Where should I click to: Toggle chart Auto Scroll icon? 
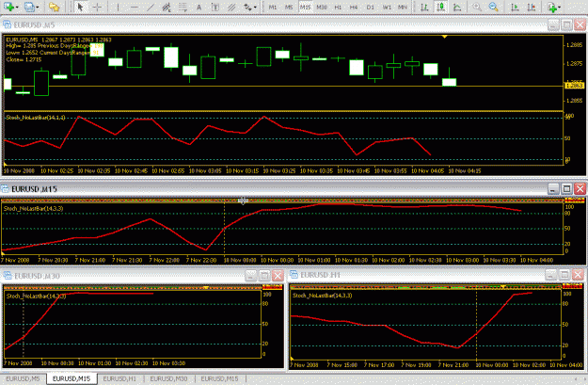(515, 7)
